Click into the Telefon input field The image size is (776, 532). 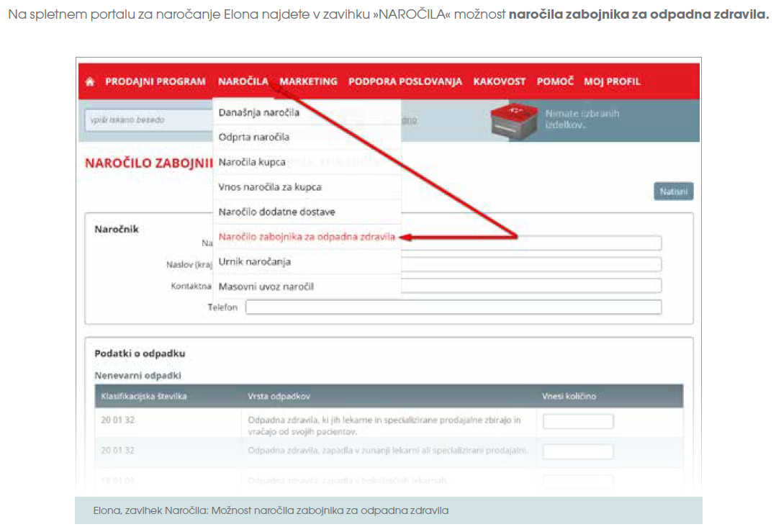[x=454, y=307]
